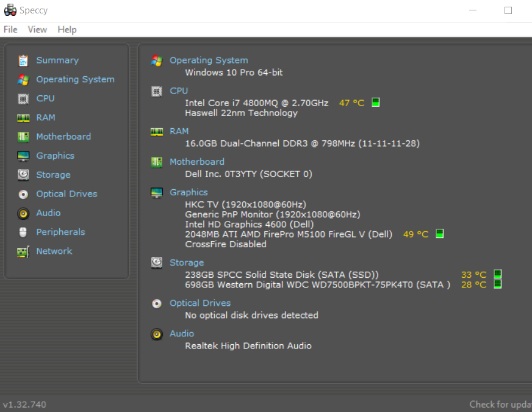Image resolution: width=532 pixels, height=412 pixels.
Task: Open the File menu
Action: click(x=10, y=29)
